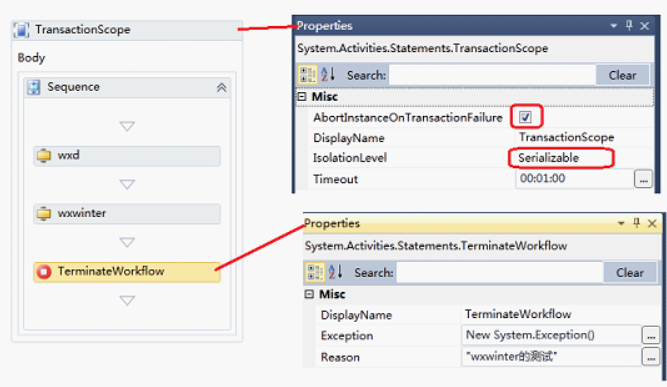The width and height of the screenshot is (667, 387).
Task: Select the wxd activity
Action: point(127,156)
